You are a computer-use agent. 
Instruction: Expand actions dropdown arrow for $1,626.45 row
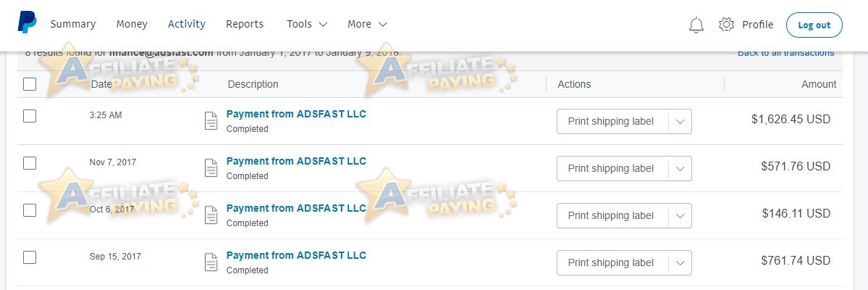(x=681, y=121)
